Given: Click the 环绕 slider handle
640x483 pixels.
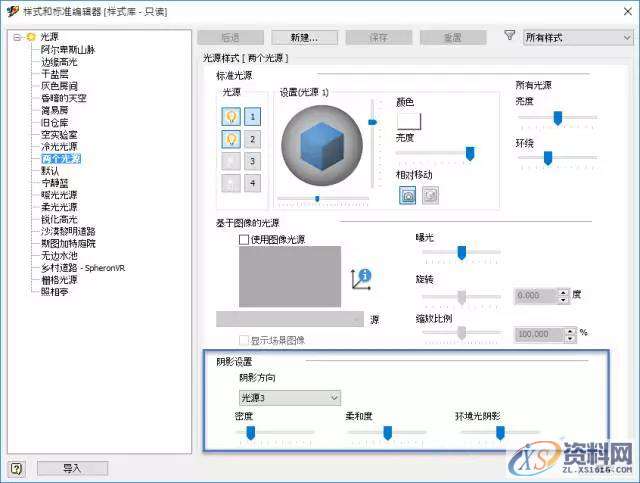Looking at the screenshot, I should [x=548, y=158].
